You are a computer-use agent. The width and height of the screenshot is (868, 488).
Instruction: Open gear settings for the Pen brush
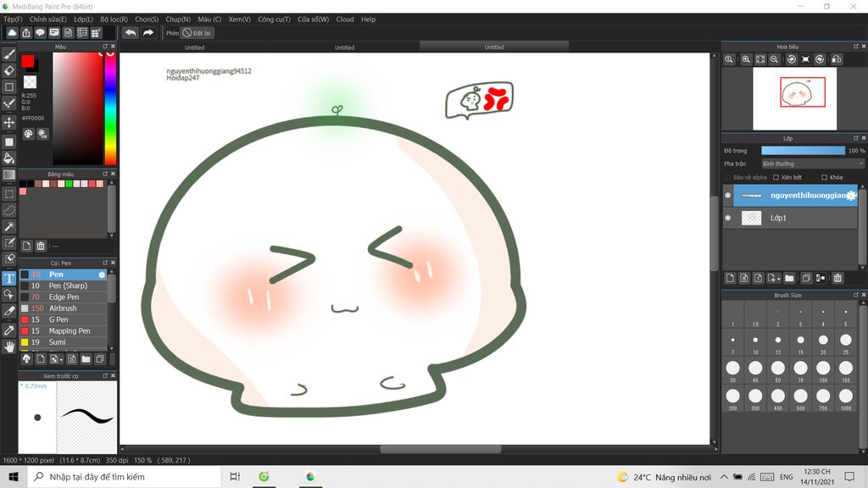click(x=102, y=274)
